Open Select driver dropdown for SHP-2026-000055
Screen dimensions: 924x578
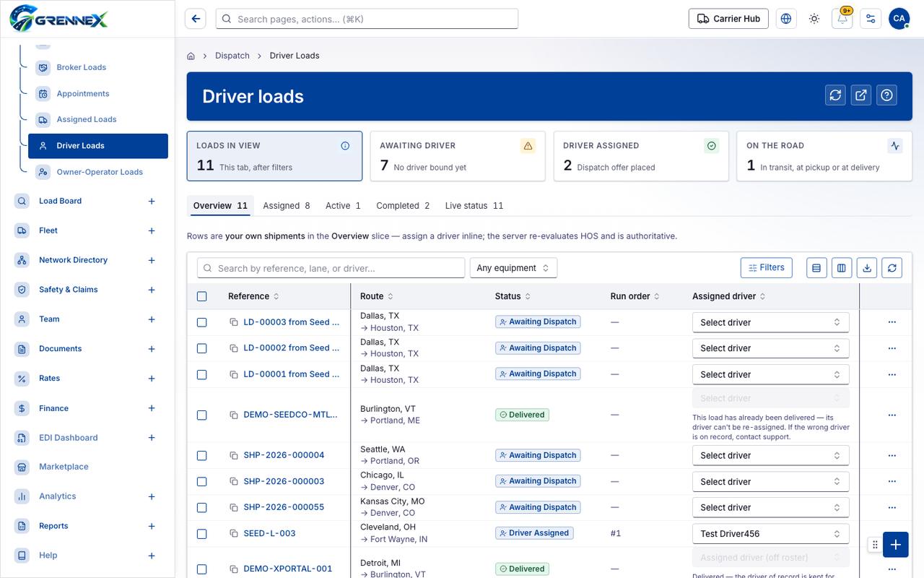(x=770, y=507)
